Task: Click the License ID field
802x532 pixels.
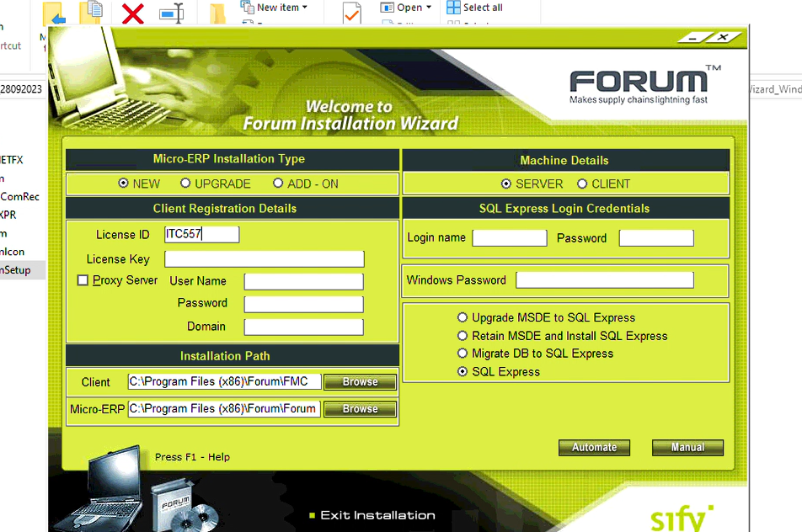Action: [201, 234]
